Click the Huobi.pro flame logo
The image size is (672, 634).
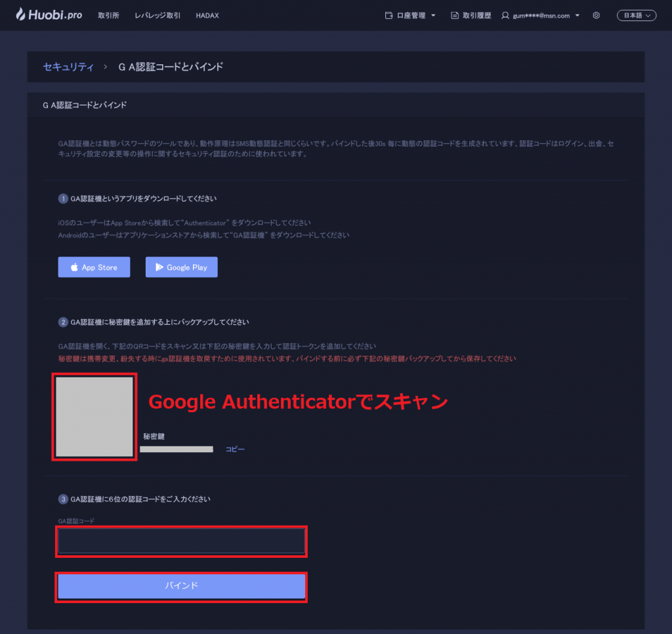(20, 14)
